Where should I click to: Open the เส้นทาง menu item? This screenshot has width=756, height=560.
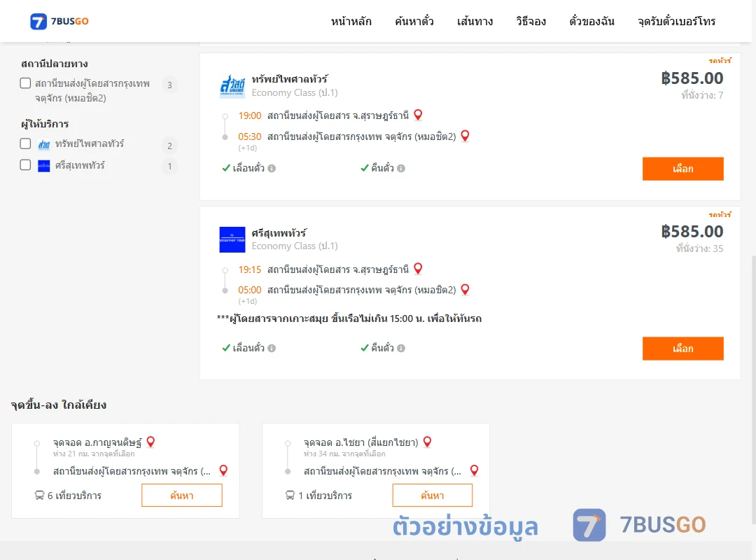(x=475, y=21)
